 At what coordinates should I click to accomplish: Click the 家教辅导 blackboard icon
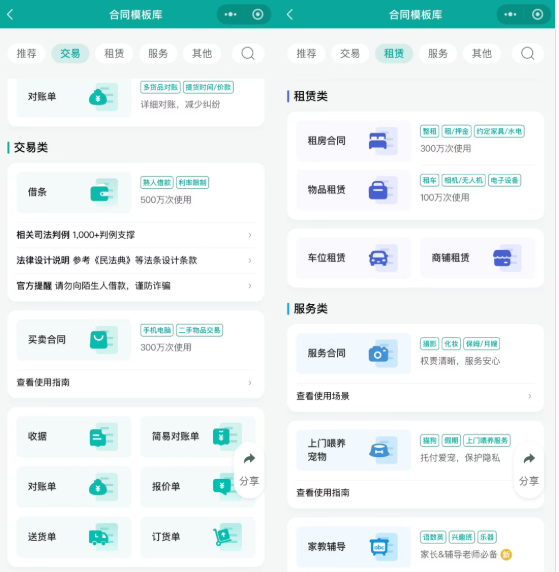[383, 547]
